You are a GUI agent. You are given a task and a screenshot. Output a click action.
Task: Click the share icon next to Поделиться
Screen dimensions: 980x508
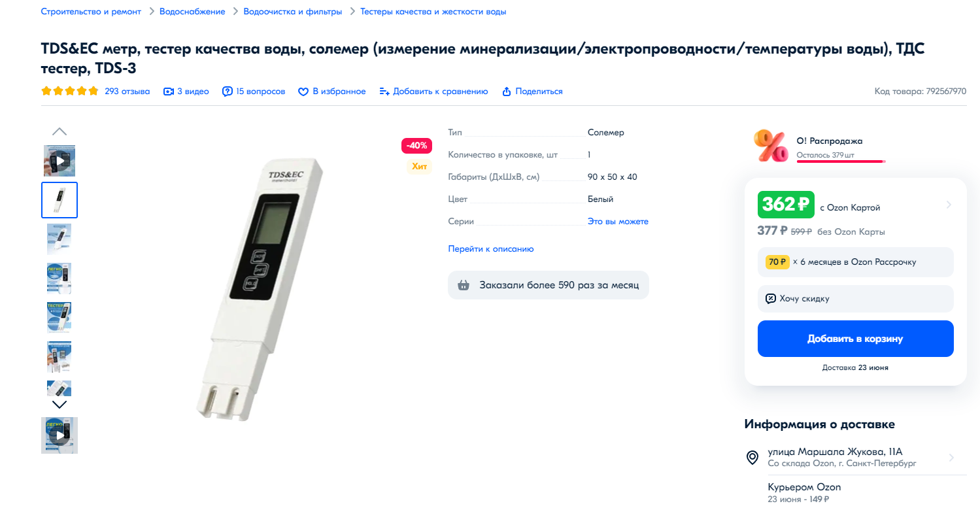[x=506, y=92]
